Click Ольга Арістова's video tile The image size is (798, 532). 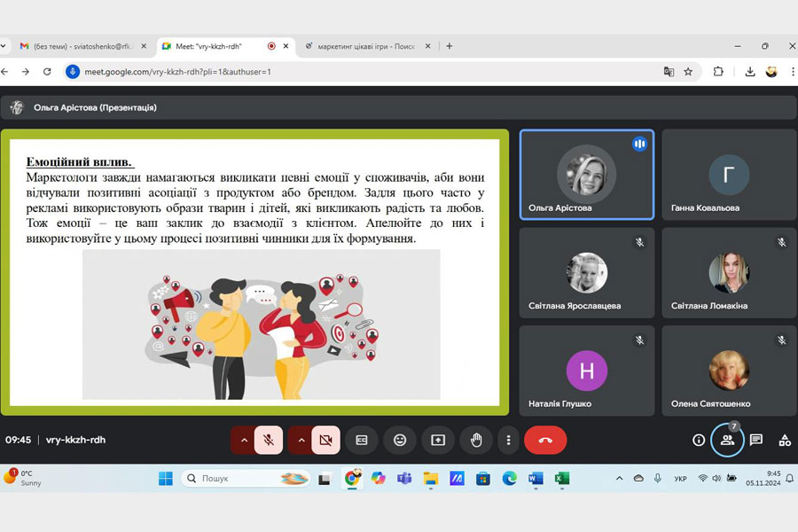[x=586, y=175]
